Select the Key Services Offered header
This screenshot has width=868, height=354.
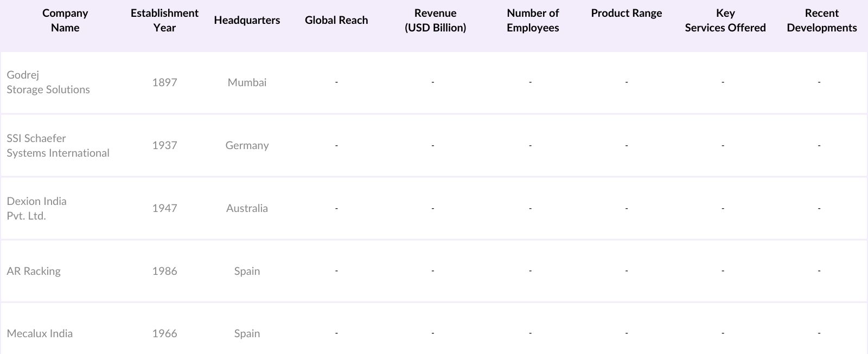pyautogui.click(x=725, y=21)
